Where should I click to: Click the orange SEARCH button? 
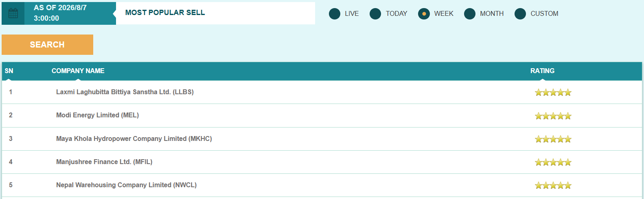coord(47,45)
